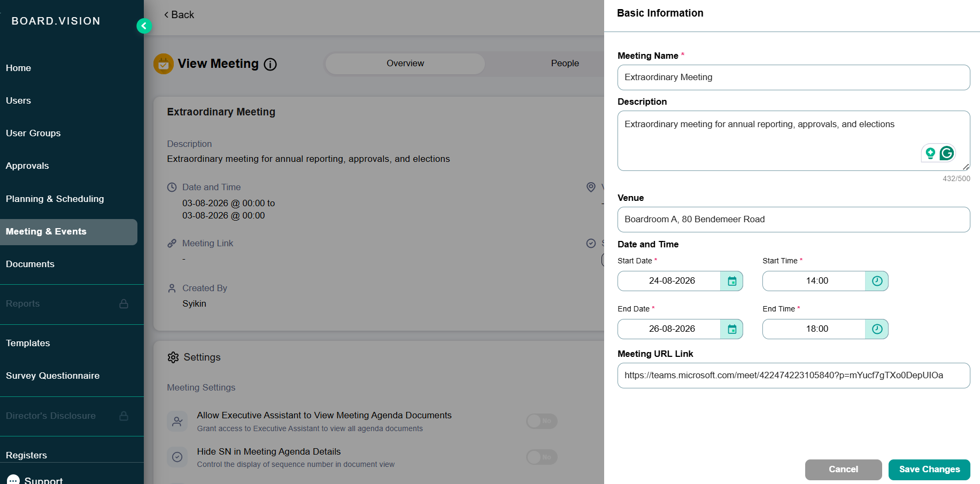This screenshot has height=484, width=980.
Task: Click the Description textarea resize handle
Action: pyautogui.click(x=966, y=167)
